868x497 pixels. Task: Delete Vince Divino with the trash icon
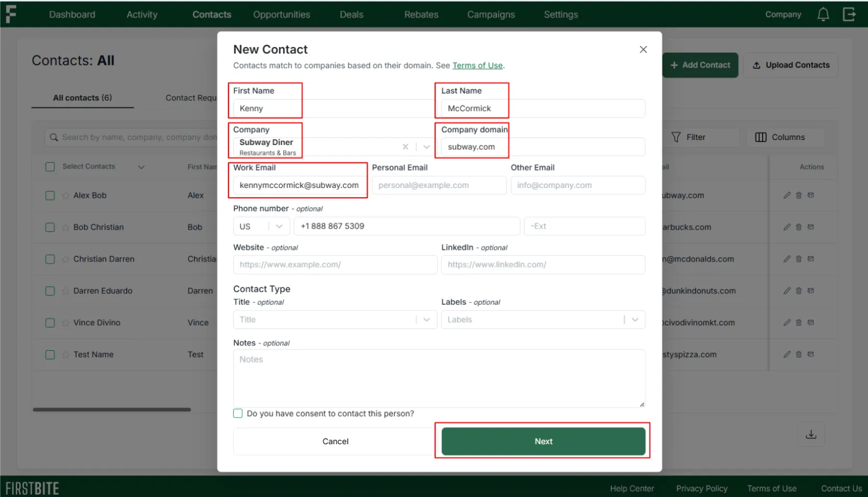coord(799,323)
